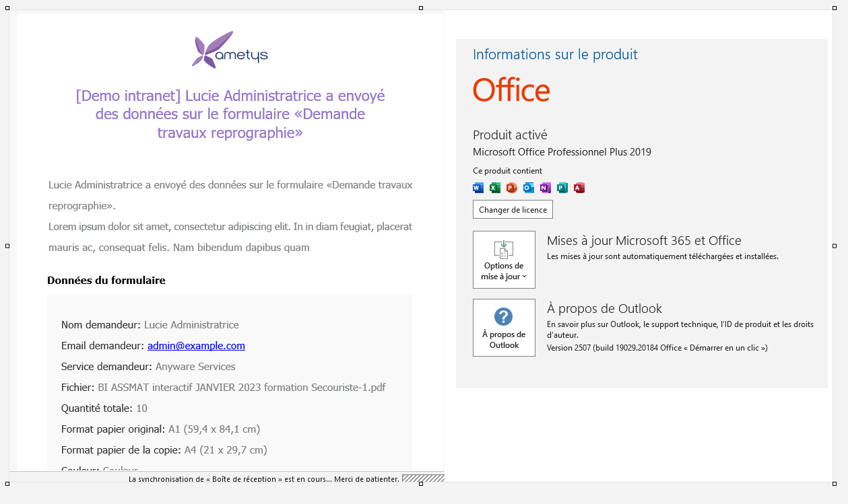Screen dimensions: 848x504
Task: Select the 'Informations sur le produit' heading
Action: click(x=555, y=55)
